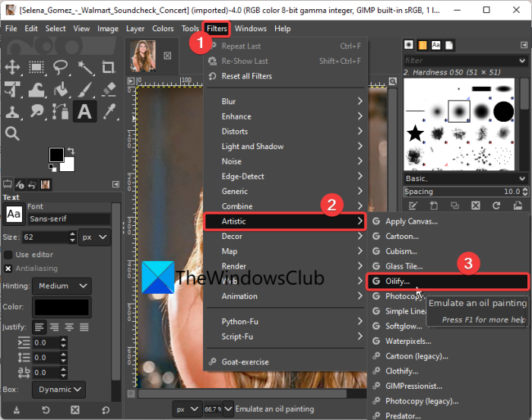Choose Cartoon... from the Artistic submenu
This screenshot has width=532, height=420.
coord(448,236)
